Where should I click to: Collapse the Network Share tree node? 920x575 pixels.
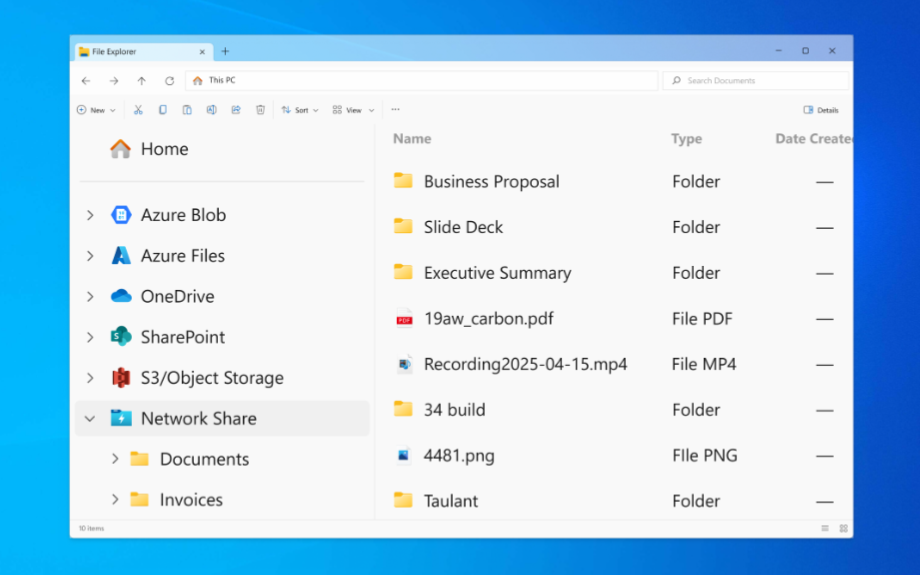[x=90, y=419]
